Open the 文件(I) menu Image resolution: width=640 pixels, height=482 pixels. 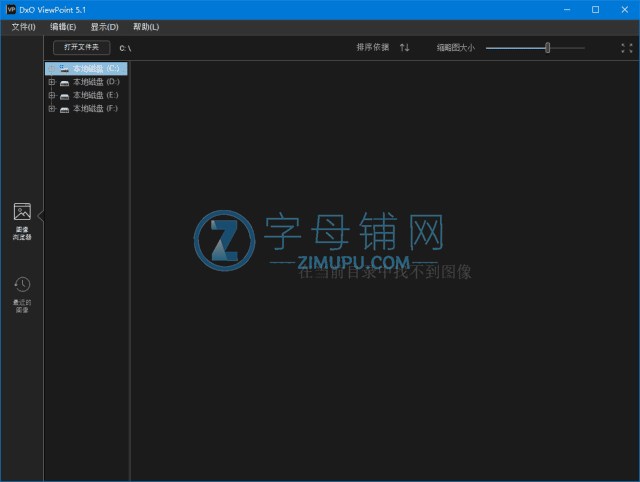(x=24, y=27)
